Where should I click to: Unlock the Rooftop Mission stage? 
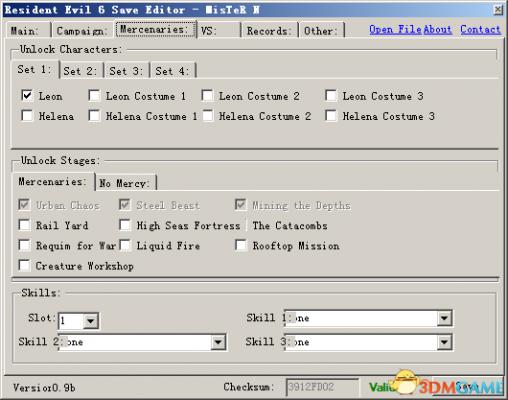coord(241,245)
